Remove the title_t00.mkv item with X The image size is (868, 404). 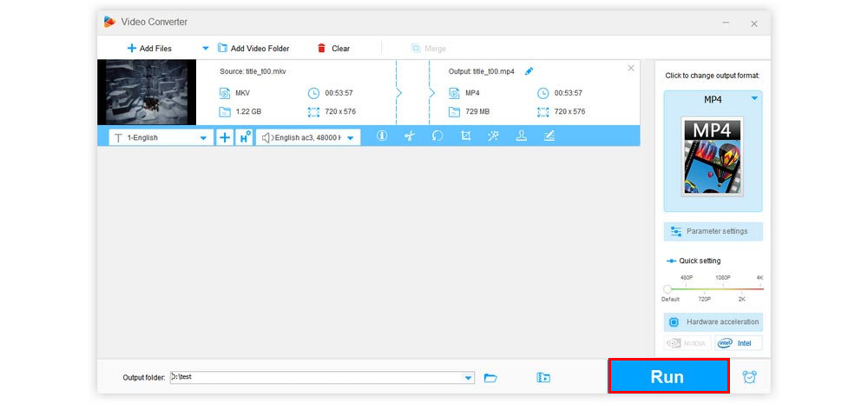[x=630, y=68]
